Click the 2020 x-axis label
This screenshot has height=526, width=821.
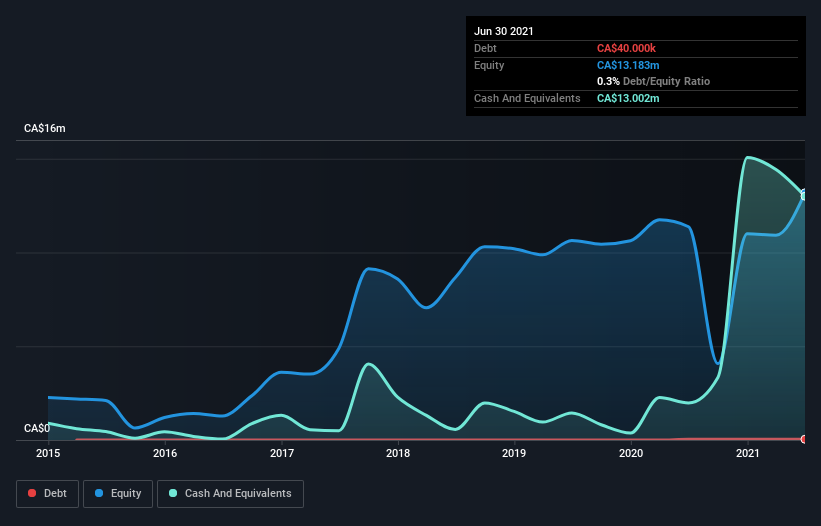(x=631, y=453)
